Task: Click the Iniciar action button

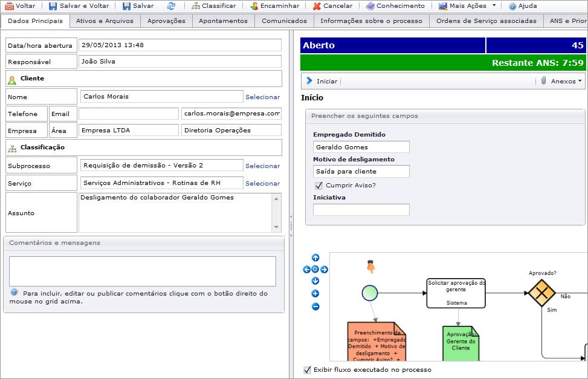Action: (322, 81)
